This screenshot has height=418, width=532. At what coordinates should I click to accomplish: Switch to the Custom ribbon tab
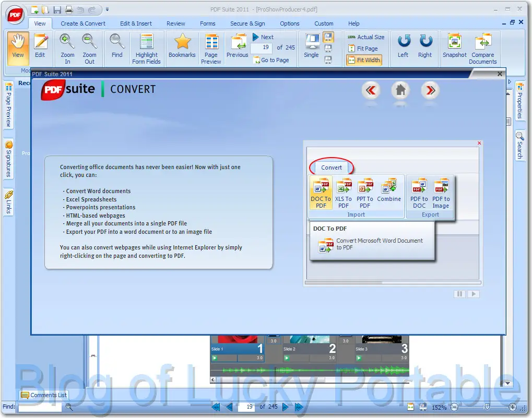point(324,23)
